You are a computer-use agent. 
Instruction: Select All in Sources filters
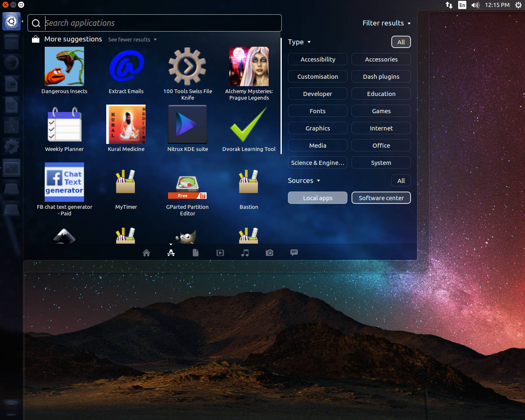tap(401, 180)
